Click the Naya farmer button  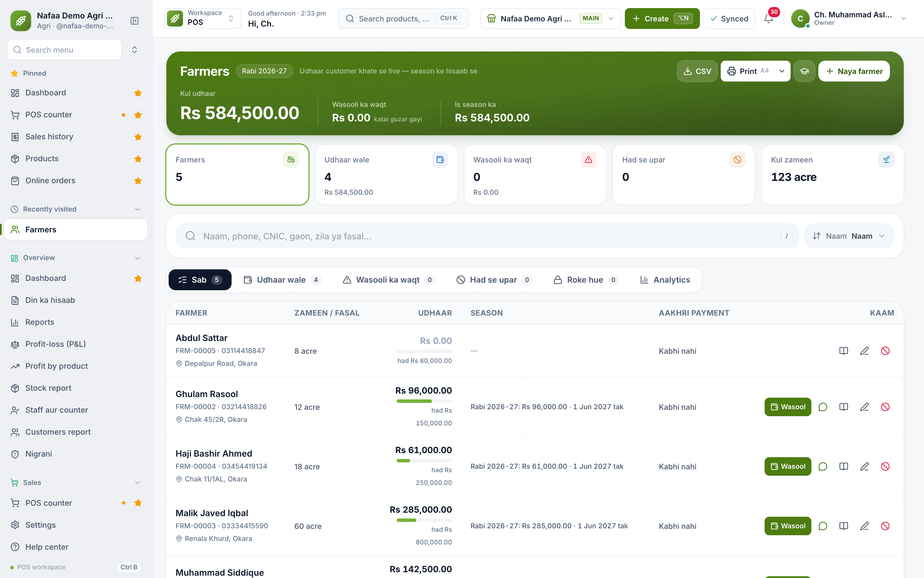pos(854,71)
